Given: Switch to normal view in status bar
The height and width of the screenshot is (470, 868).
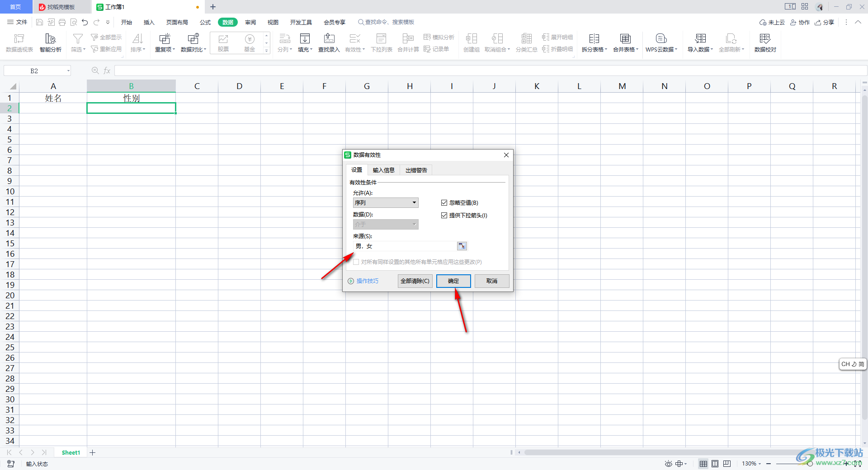Looking at the screenshot, I should [703, 464].
